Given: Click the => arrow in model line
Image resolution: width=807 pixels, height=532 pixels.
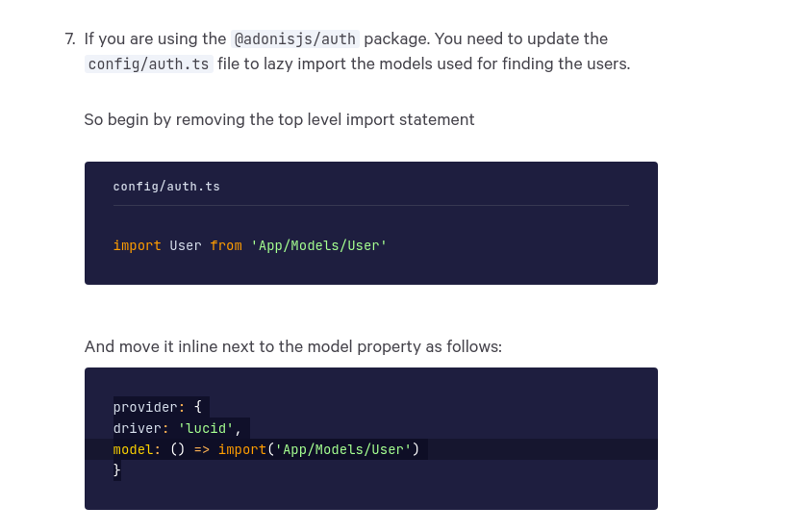Looking at the screenshot, I should pos(202,449).
